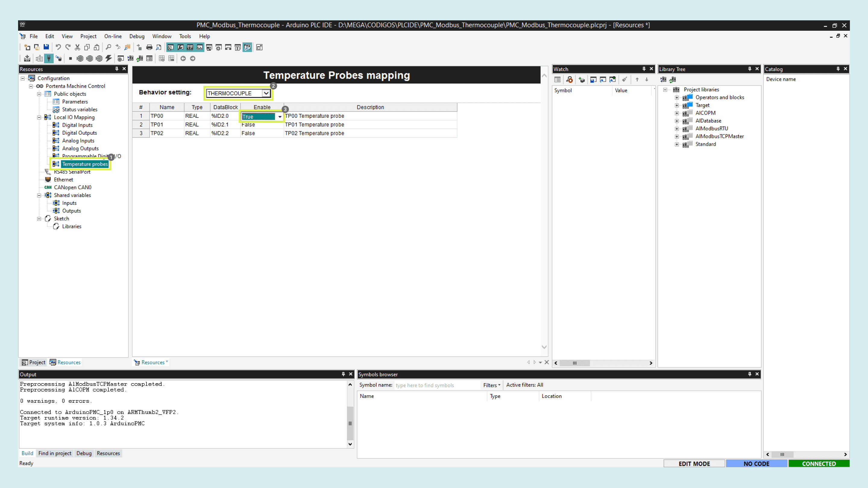868x488 pixels.
Task: Open the Filters button in Symbols browser
Action: point(491,385)
